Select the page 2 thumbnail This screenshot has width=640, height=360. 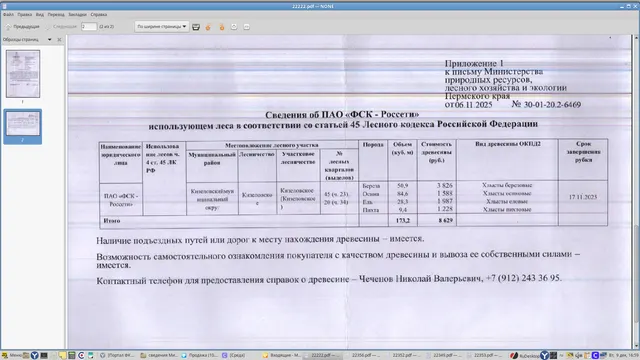click(23, 124)
